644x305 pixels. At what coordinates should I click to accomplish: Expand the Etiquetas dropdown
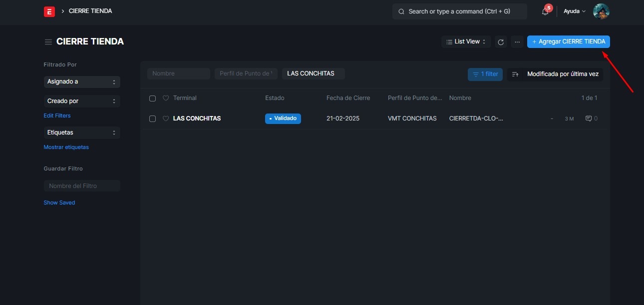pos(82,132)
